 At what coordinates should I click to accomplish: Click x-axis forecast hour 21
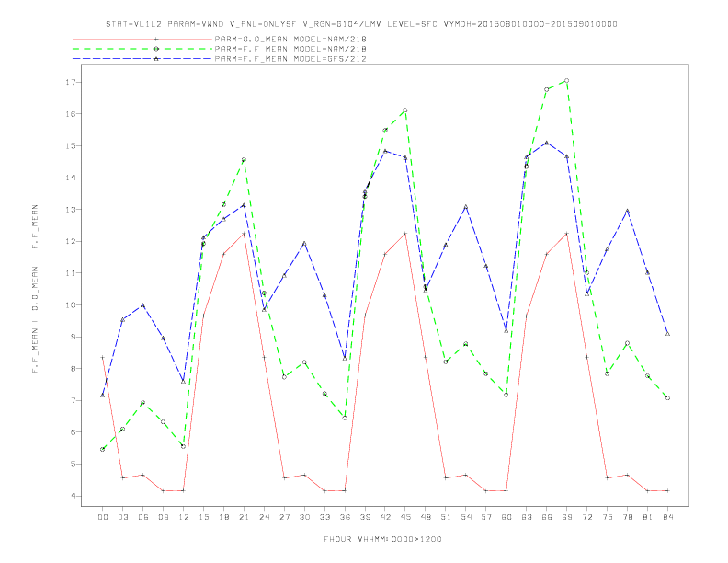click(x=244, y=517)
